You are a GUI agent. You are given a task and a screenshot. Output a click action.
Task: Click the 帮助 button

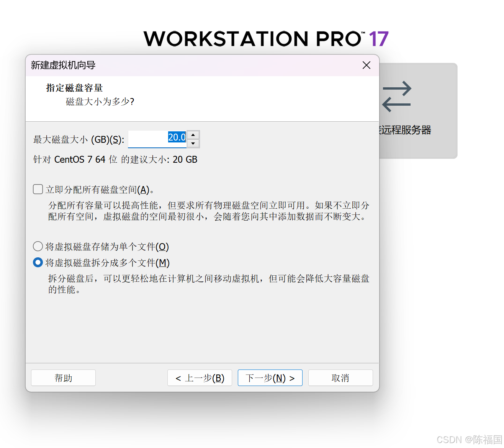(x=63, y=378)
